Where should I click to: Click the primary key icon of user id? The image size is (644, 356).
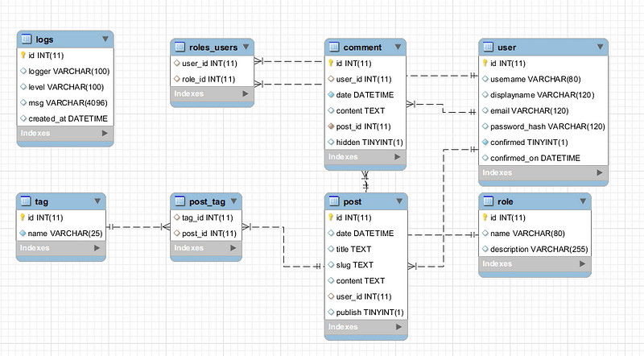point(485,63)
